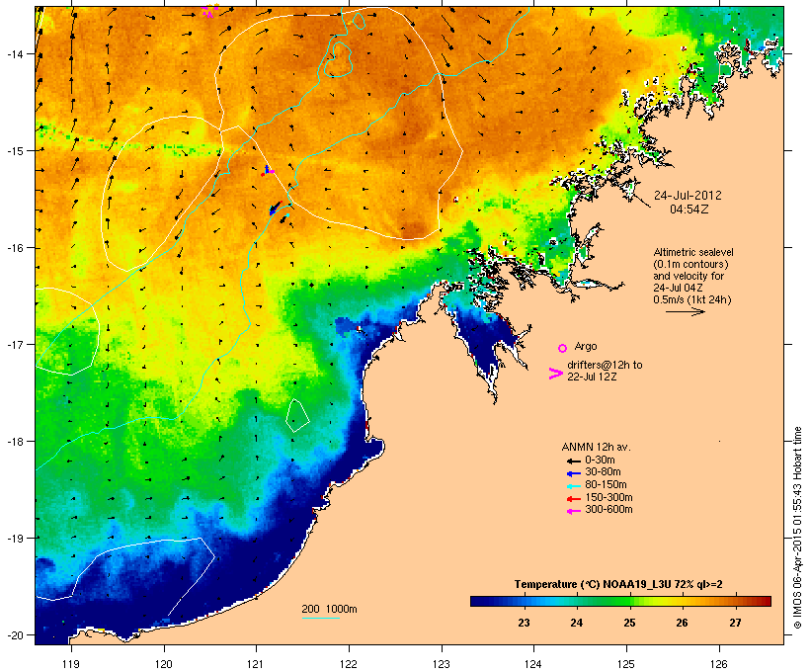
Task: Click the IMOS copyright timestamp text
Action: 798,528
